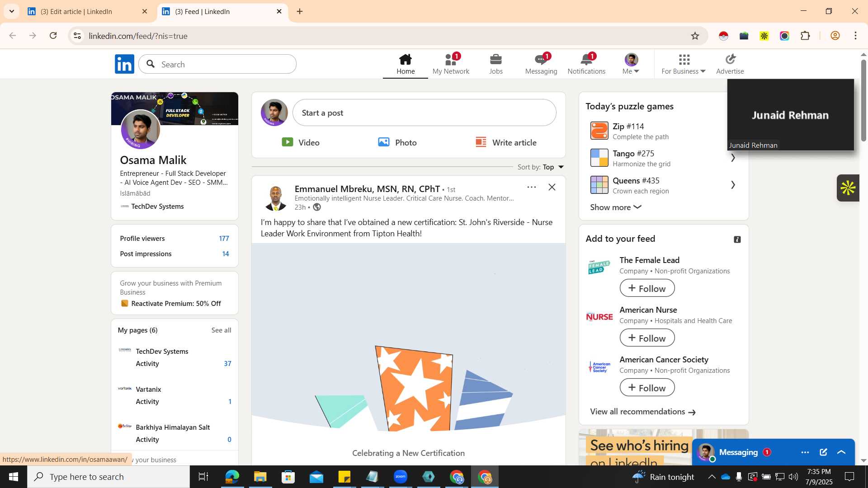Click the Tango puzzle icon
Screen dimensions: 868x488
point(599,158)
